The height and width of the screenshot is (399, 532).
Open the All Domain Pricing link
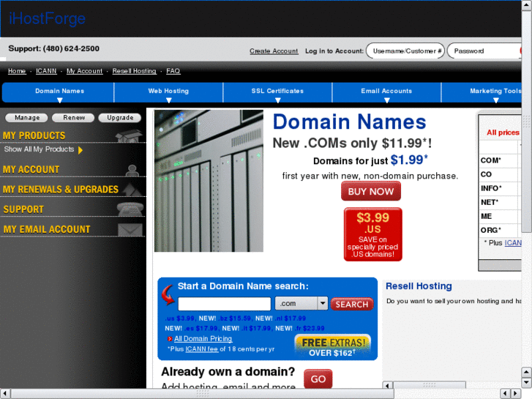(x=203, y=338)
